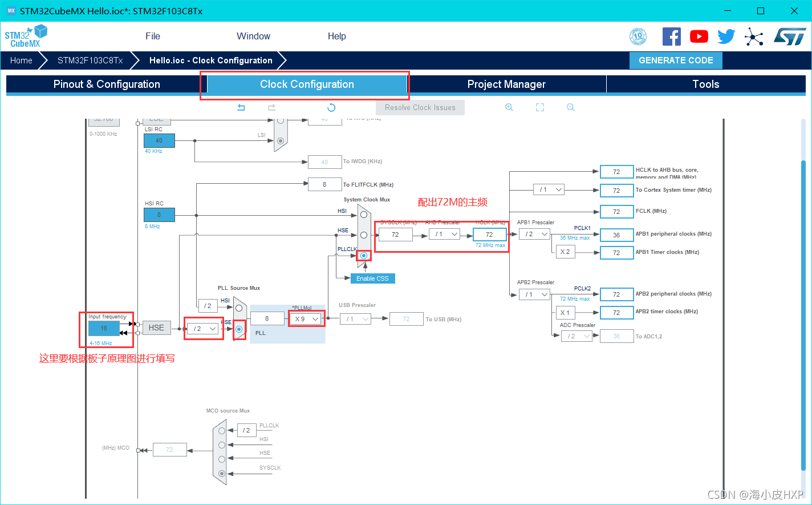
Task: Select SYSCLK in MCO source Mux
Action: [x=222, y=474]
